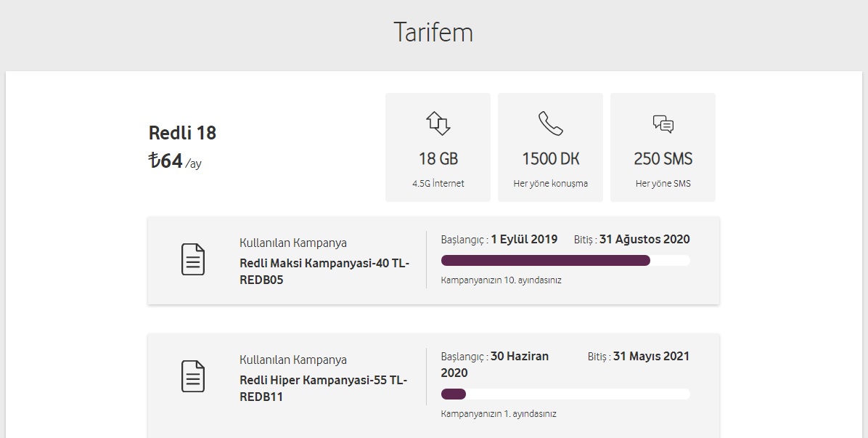The height and width of the screenshot is (438, 868).
Task: Click the 4.5G İnternet label
Action: coord(438,183)
